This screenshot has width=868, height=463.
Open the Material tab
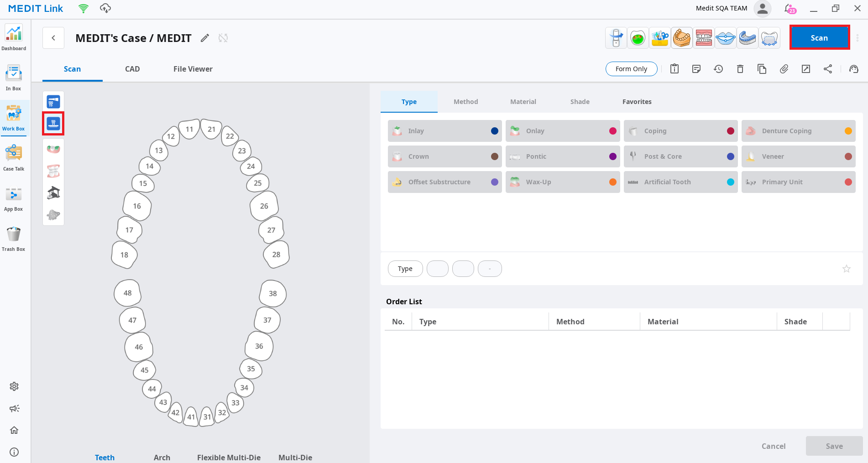523,102
